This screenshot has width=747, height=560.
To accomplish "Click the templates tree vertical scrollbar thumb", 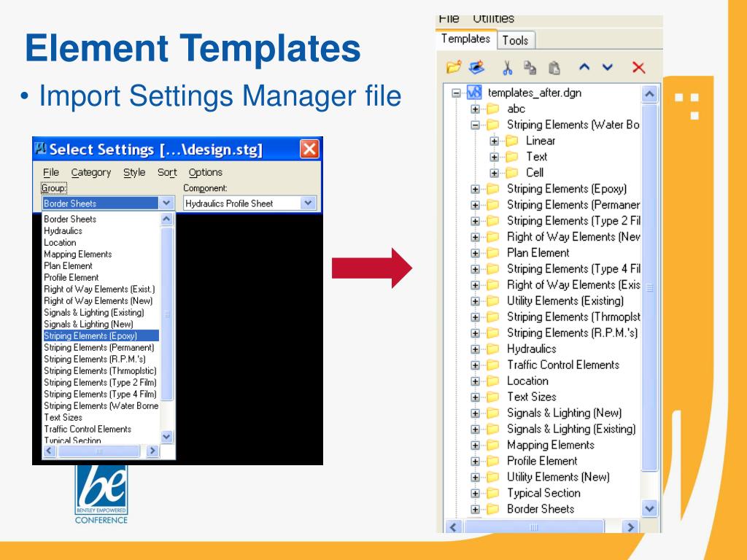I will pos(650,287).
